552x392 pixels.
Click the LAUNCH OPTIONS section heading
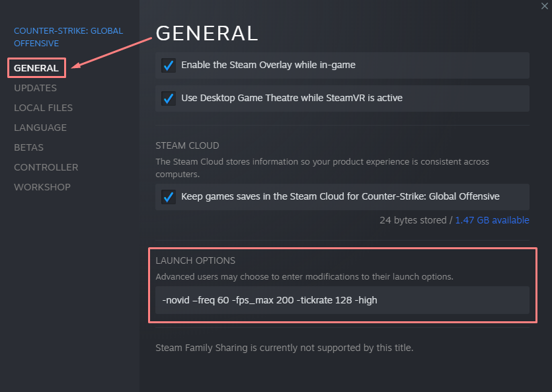tap(195, 260)
